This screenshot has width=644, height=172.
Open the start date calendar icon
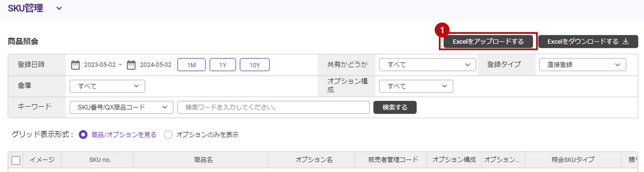[75, 65]
